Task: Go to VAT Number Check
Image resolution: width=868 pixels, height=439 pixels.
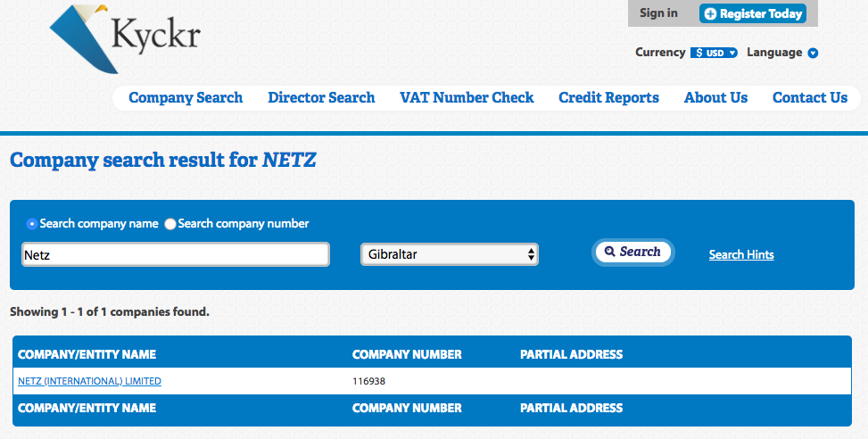Action: coord(467,97)
